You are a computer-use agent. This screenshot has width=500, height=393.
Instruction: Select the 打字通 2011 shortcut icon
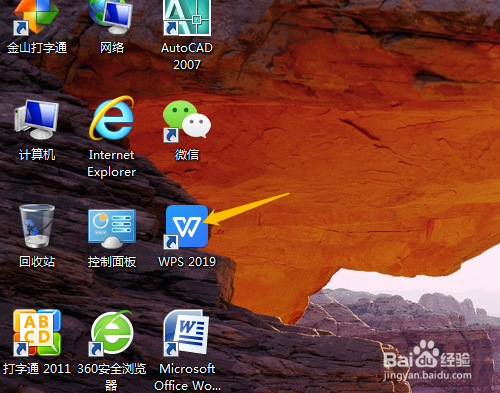[37, 333]
